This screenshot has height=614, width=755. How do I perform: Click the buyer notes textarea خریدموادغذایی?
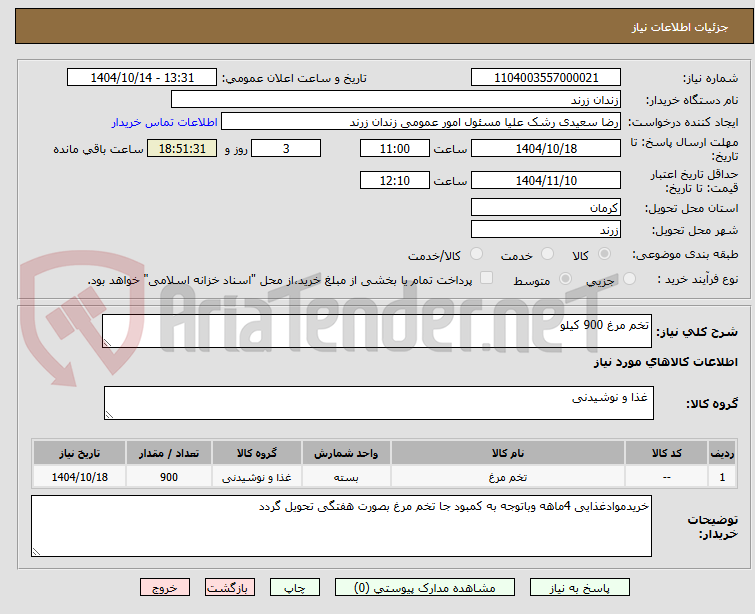click(341, 526)
